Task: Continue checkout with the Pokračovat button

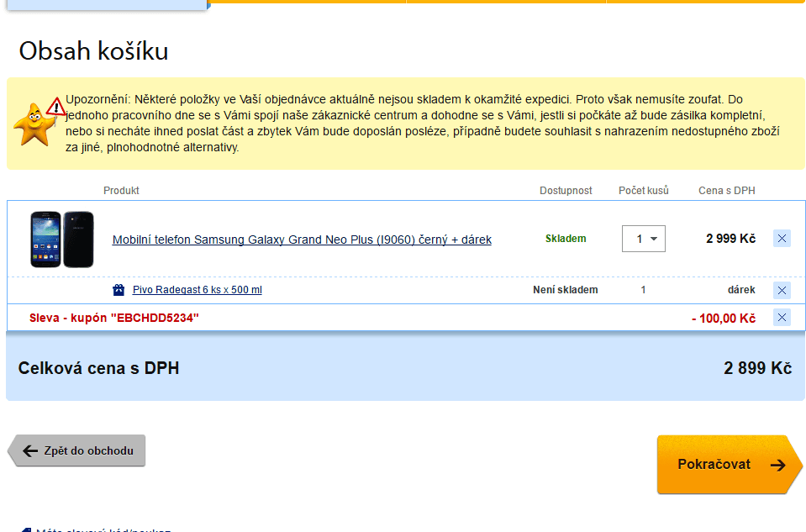Action: pos(730,465)
